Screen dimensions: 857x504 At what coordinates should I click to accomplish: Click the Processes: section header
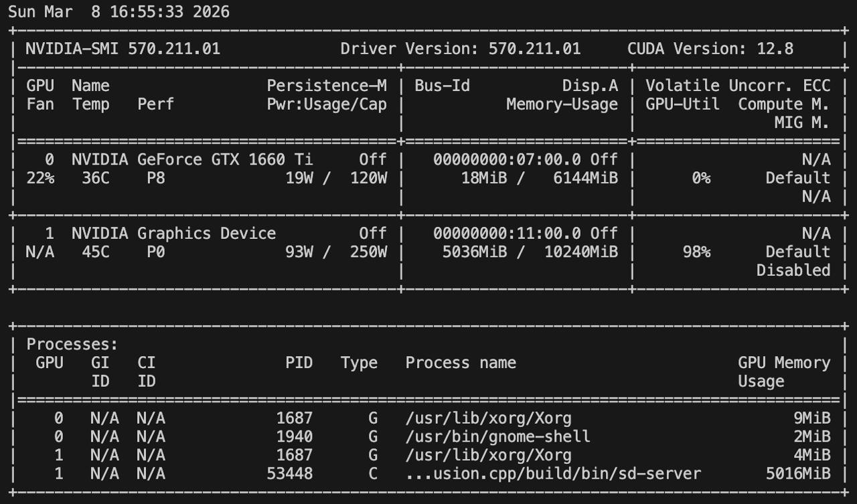point(72,345)
